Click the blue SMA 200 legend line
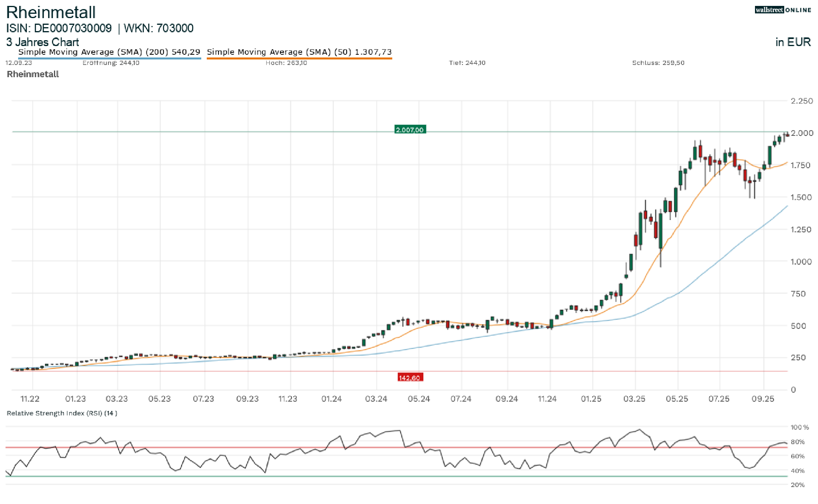The height and width of the screenshot is (504, 818). [x=109, y=58]
